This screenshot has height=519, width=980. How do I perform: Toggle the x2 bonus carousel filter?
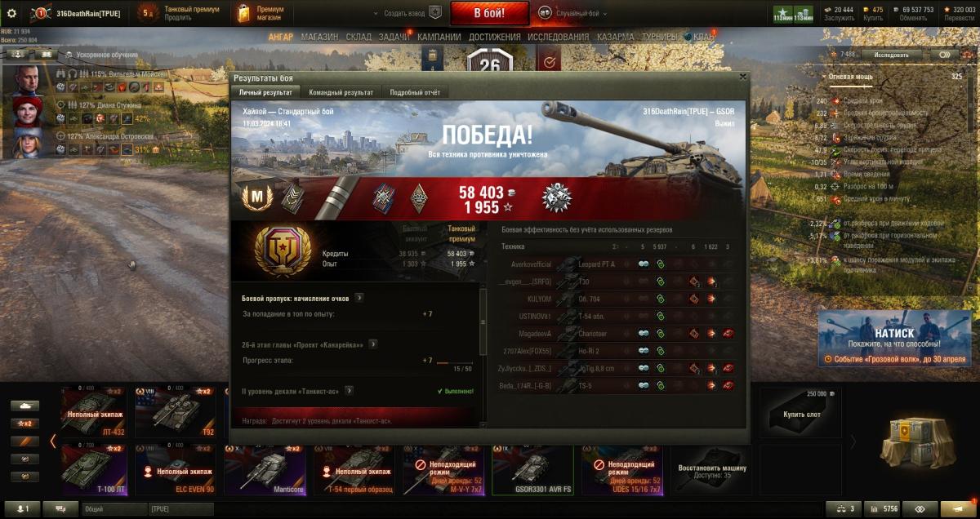(24, 424)
